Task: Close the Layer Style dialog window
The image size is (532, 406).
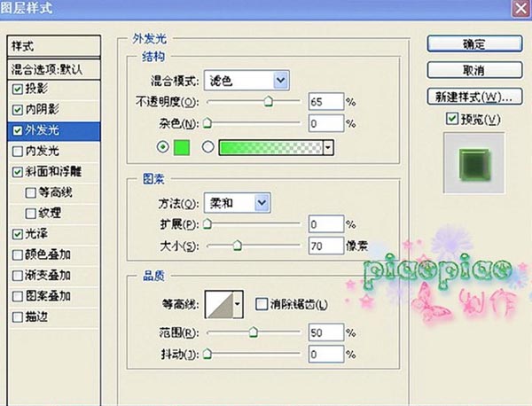Action: [x=515, y=8]
